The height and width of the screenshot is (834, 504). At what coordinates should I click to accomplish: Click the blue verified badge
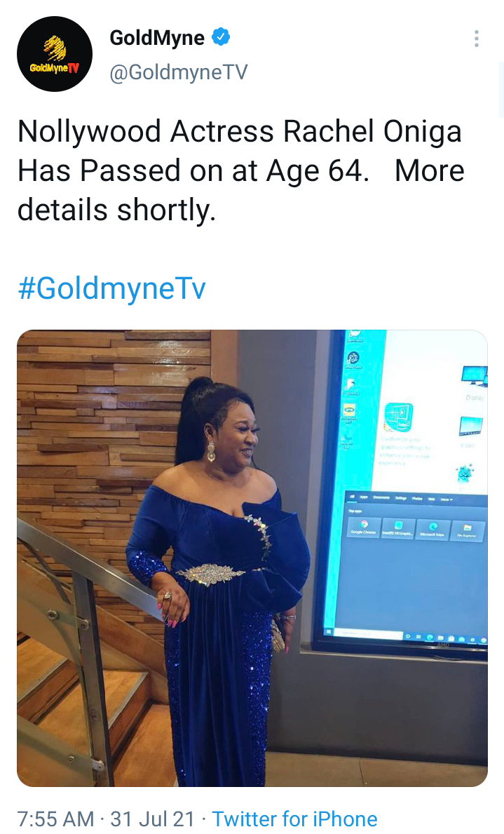point(221,36)
